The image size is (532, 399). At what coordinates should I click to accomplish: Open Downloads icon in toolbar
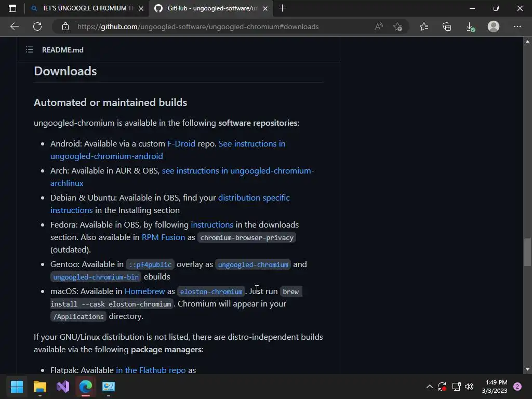(470, 26)
